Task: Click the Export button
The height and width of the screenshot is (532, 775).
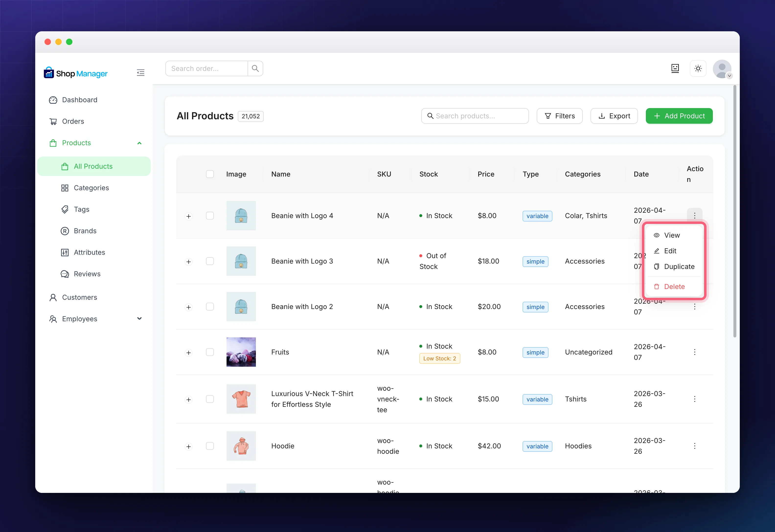Action: pos(614,116)
